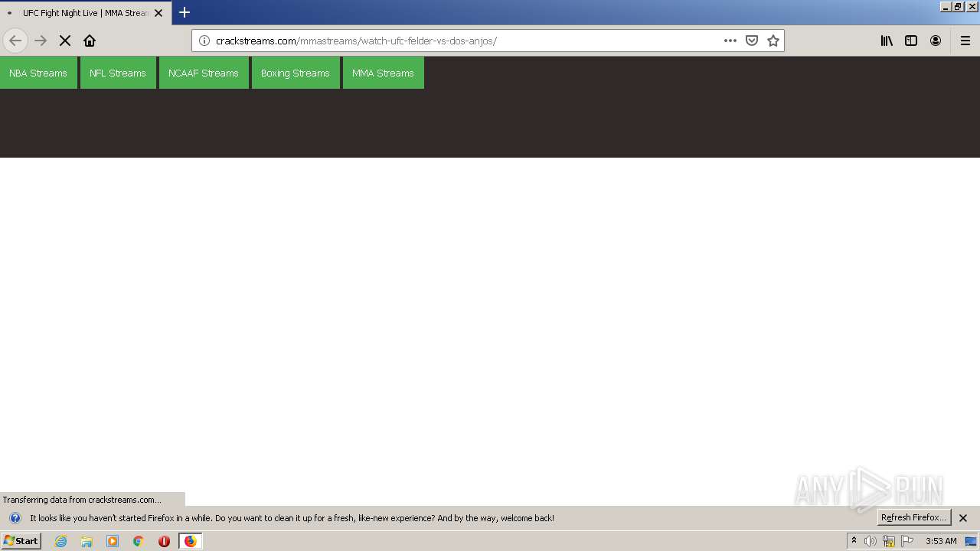Viewport: 980px width, 551px height.
Task: Open network status tray icon
Action: (x=889, y=541)
